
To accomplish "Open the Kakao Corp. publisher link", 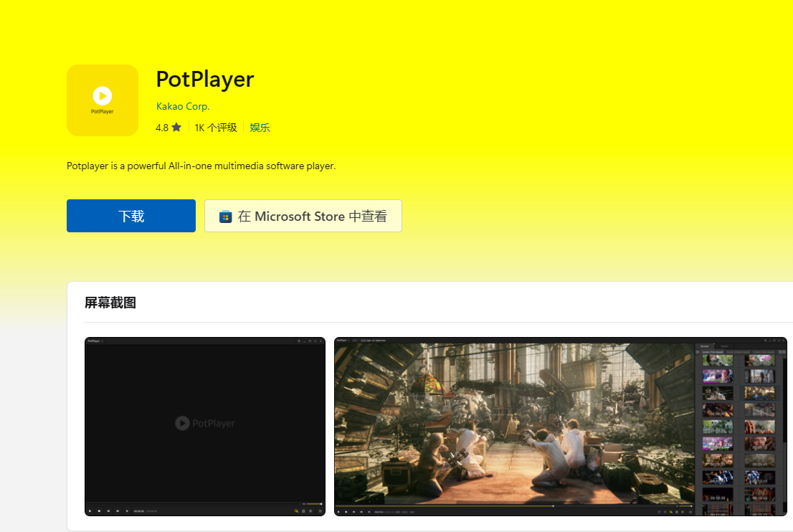I will (183, 106).
